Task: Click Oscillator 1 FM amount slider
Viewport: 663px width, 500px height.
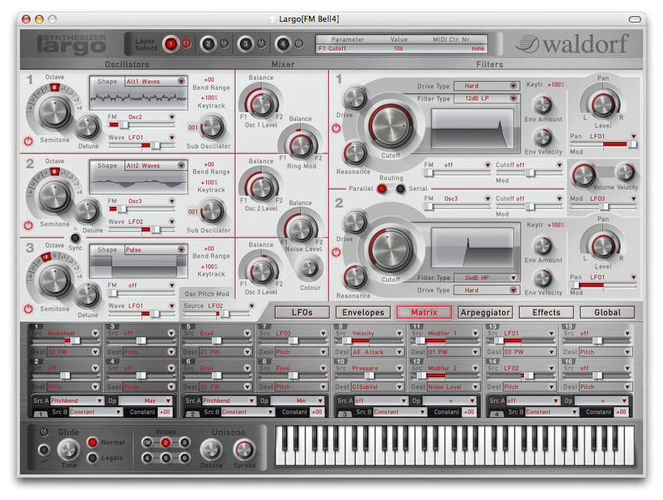Action: (142, 125)
